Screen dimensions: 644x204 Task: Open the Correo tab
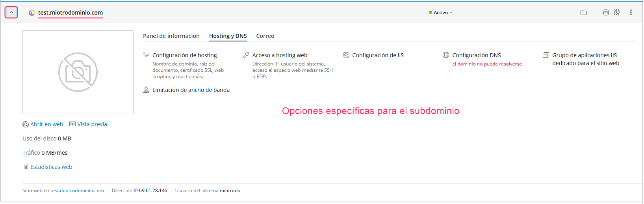[265, 36]
